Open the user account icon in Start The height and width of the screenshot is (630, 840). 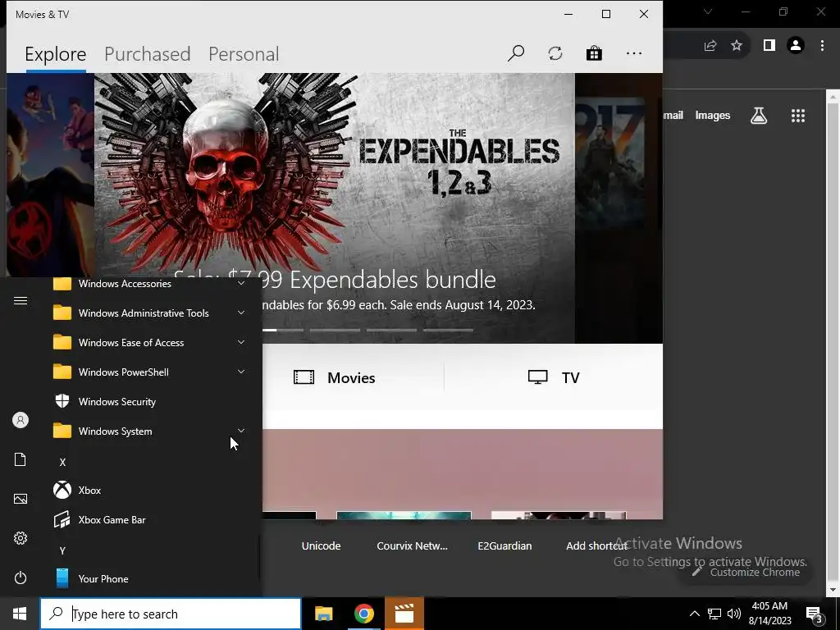21,420
